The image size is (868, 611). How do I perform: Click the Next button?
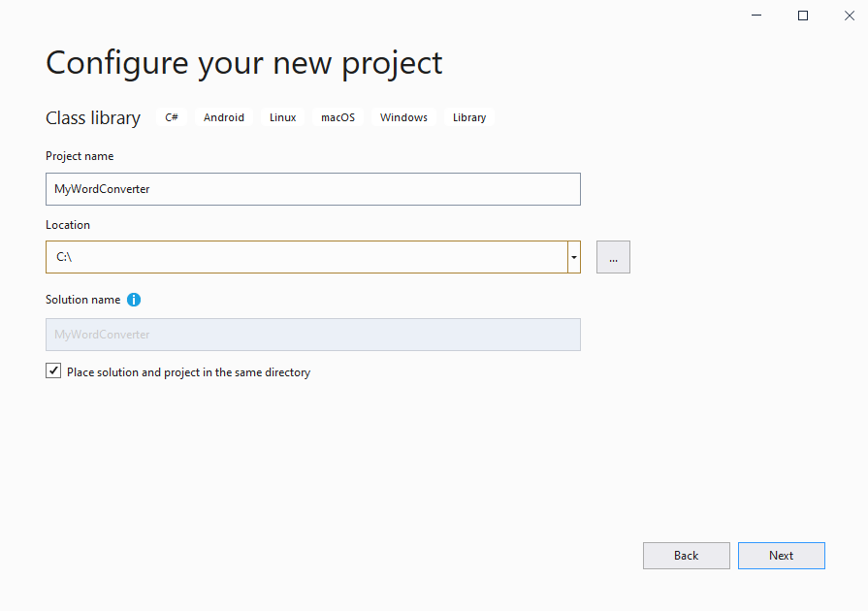pos(781,556)
